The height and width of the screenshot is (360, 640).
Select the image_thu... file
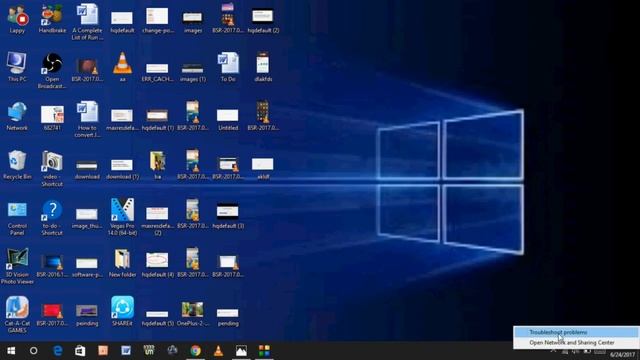coord(87,218)
